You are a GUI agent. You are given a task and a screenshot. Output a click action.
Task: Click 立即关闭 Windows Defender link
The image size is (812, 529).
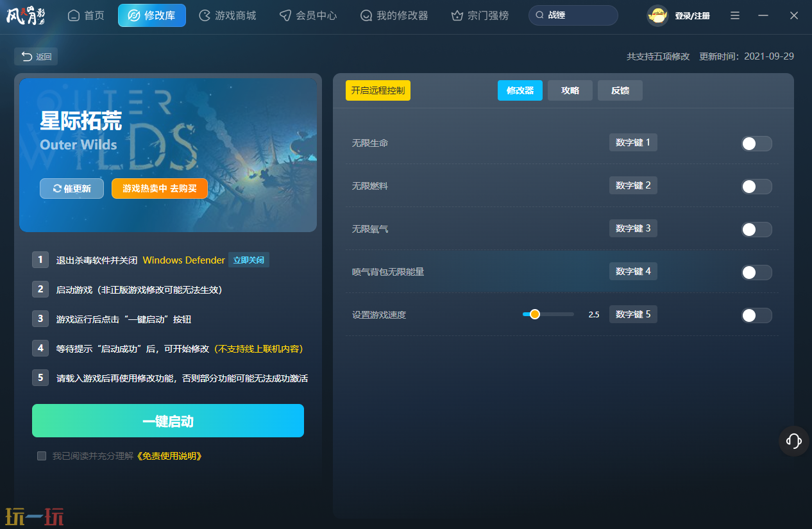[x=249, y=260]
